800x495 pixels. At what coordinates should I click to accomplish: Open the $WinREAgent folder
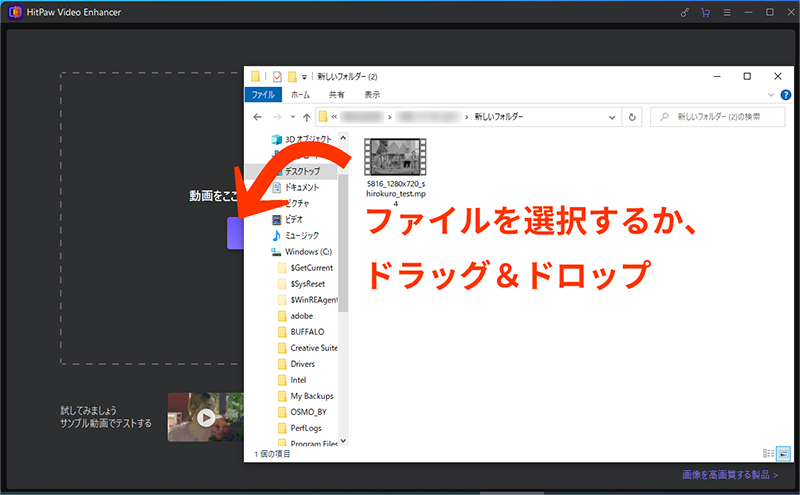point(313,300)
